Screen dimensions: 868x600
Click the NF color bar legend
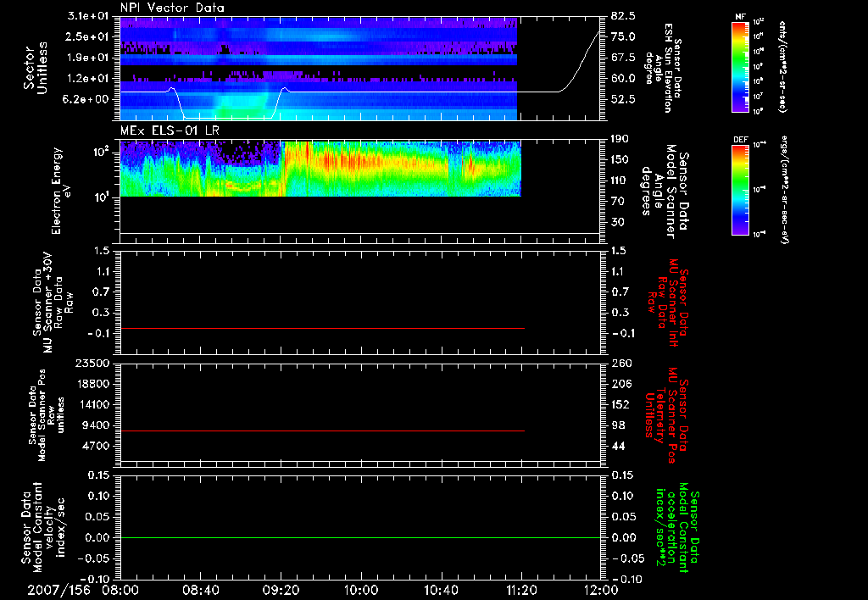coord(740,67)
